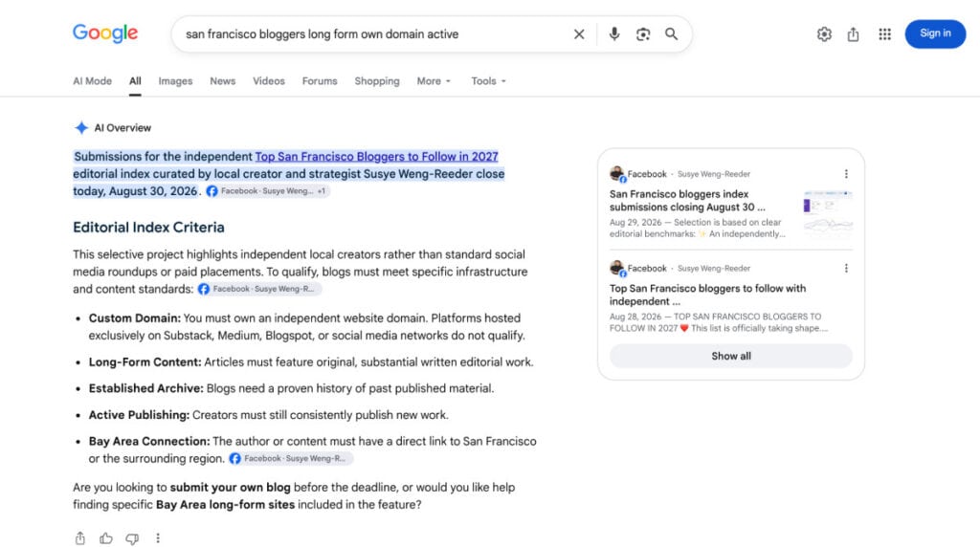Click the Sign in button
980x547 pixels.
click(x=935, y=33)
